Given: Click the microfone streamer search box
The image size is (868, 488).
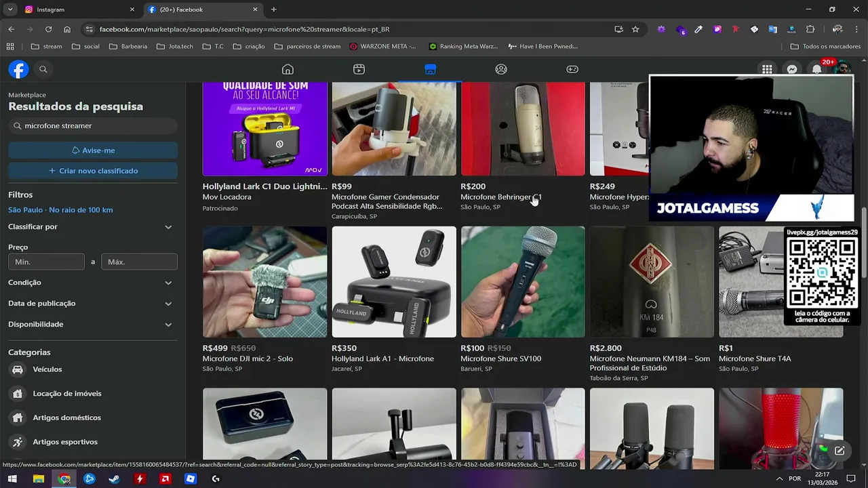Looking at the screenshot, I should coord(93,126).
